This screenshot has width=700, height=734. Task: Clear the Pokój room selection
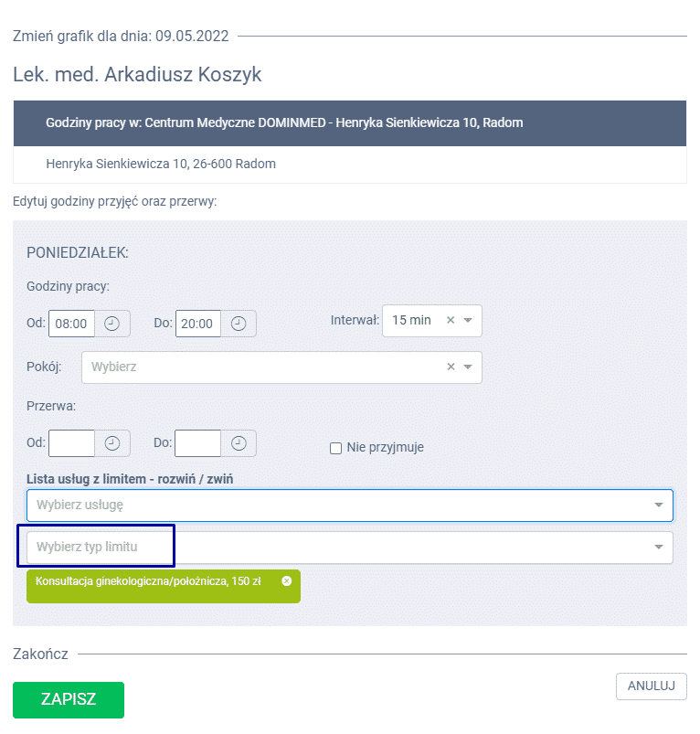click(x=450, y=367)
